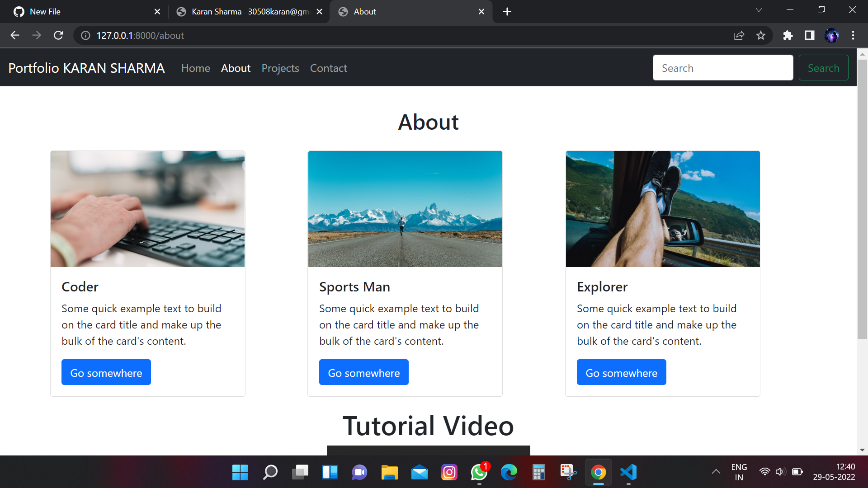This screenshot has height=488, width=868.
Task: Open the new tab plus button
Action: point(507,12)
